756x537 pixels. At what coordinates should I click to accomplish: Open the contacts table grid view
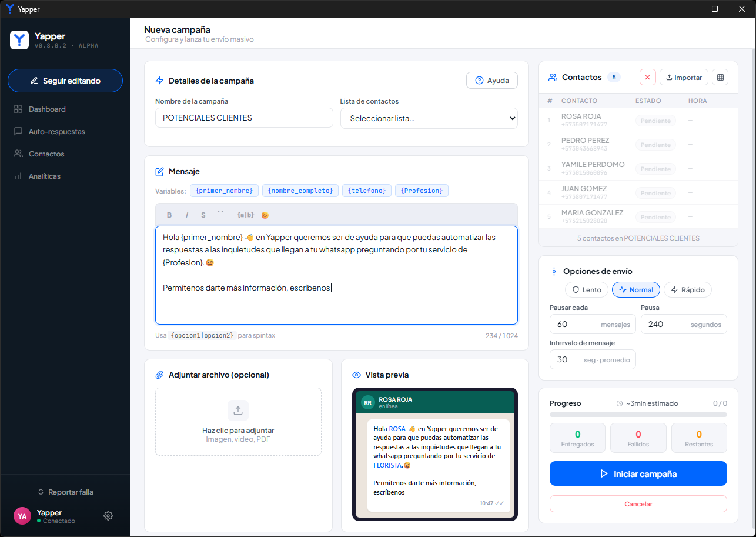click(720, 77)
